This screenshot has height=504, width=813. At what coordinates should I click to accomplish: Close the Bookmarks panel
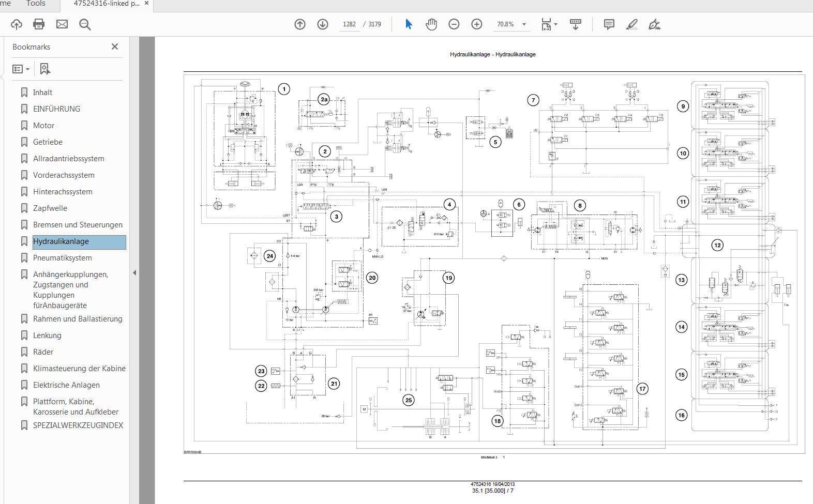click(x=115, y=47)
